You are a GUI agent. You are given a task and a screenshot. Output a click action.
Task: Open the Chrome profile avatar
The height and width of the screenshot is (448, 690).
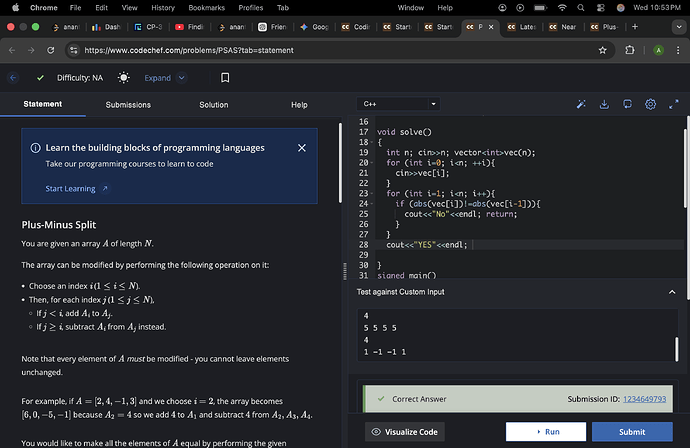click(x=658, y=50)
